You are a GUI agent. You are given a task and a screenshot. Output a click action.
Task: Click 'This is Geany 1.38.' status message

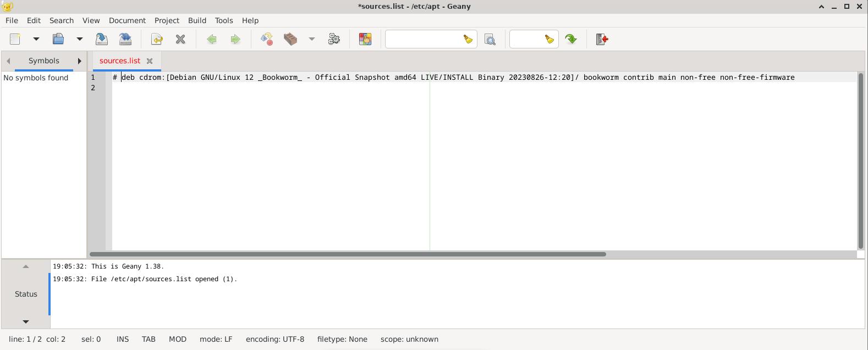(x=128, y=266)
